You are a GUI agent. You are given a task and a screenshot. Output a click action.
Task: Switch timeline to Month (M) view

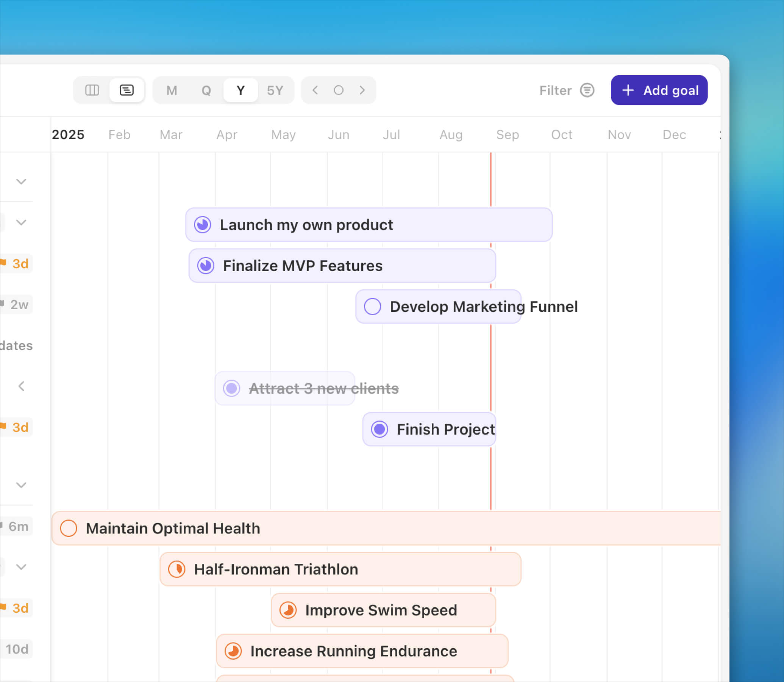pyautogui.click(x=172, y=90)
